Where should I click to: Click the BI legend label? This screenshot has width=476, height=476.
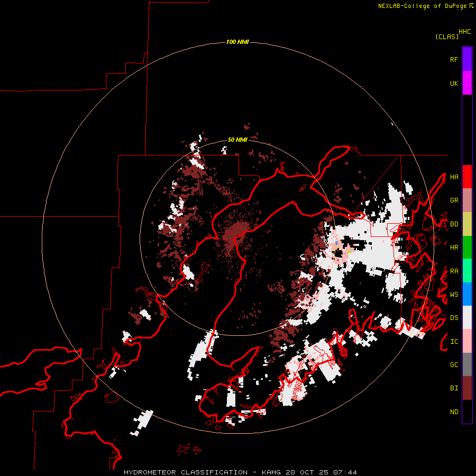point(454,388)
